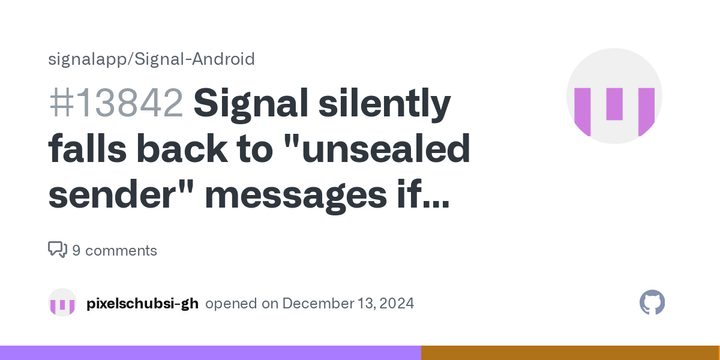Click the 'December 13, 2024' date text
Screen dimensions: 720x360
tap(348, 304)
